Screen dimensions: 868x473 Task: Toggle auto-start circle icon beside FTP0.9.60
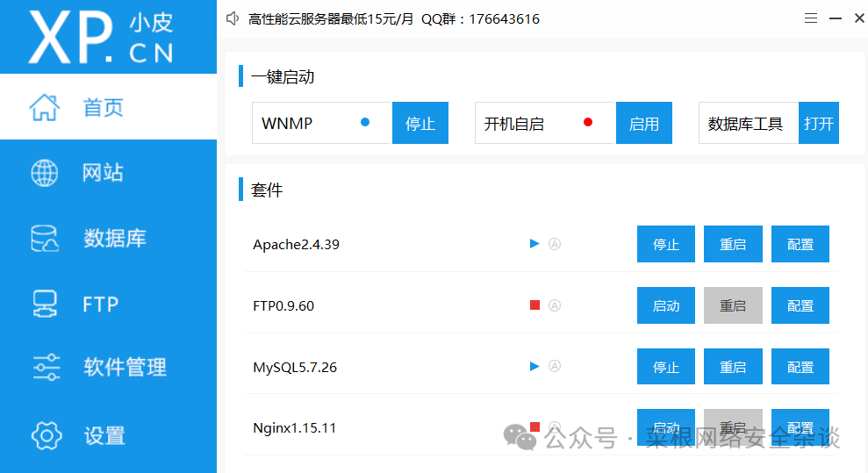click(x=554, y=305)
